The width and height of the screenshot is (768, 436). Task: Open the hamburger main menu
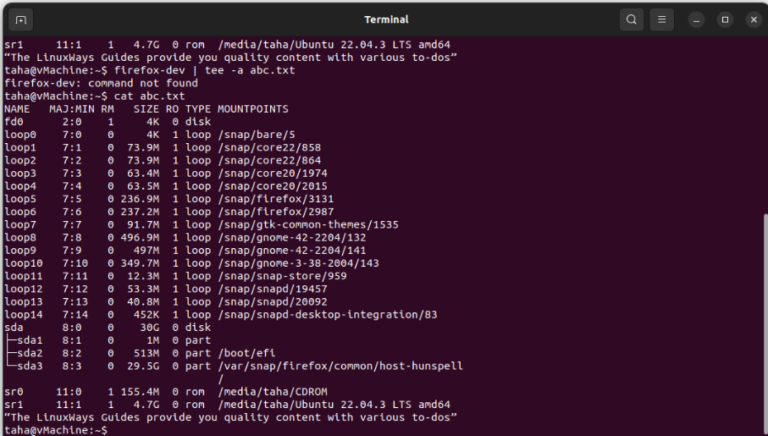662,20
